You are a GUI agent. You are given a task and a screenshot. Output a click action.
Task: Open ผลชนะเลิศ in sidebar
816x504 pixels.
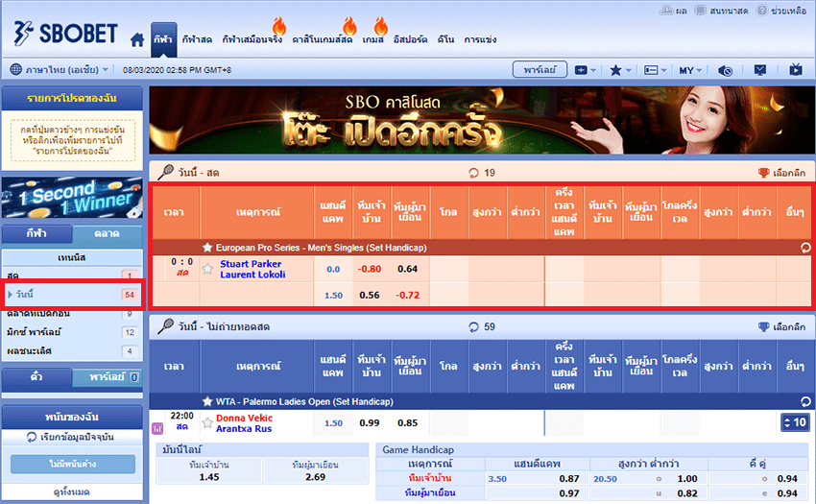(x=72, y=351)
